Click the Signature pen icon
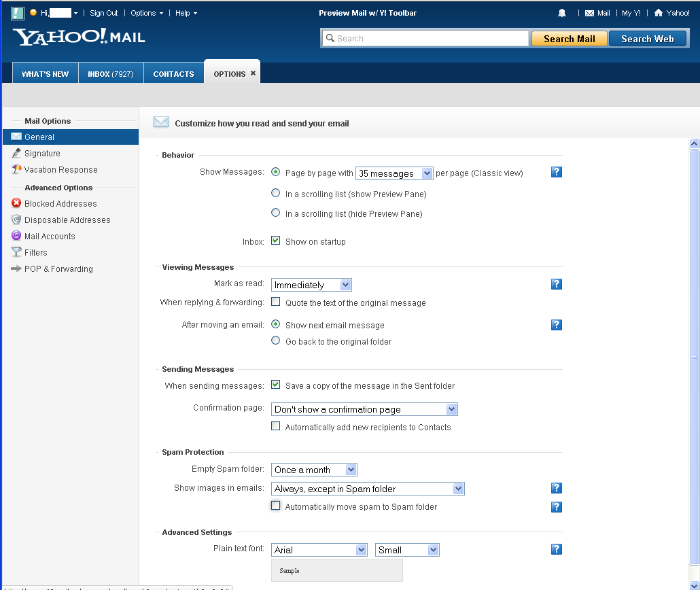Screen dimensions: 700x590 point(17,153)
